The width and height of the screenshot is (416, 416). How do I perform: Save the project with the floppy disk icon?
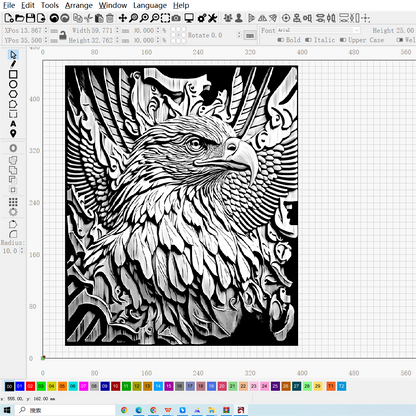pos(30,18)
